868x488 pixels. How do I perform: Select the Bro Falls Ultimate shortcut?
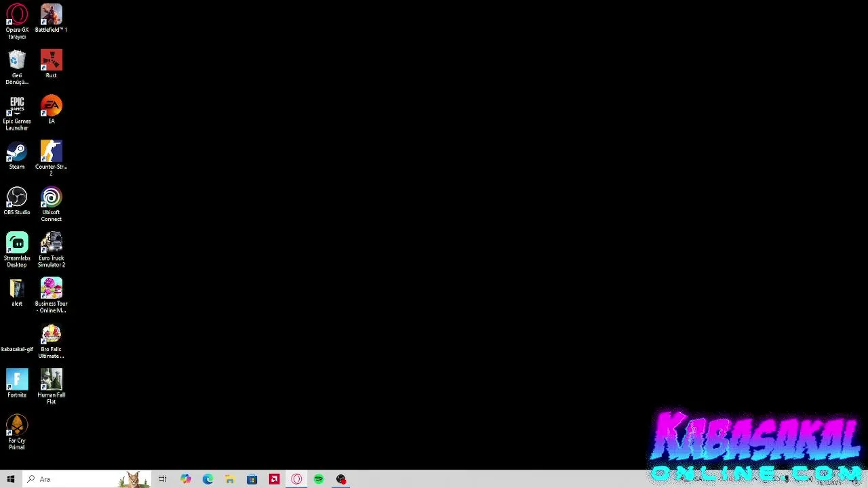click(51, 341)
